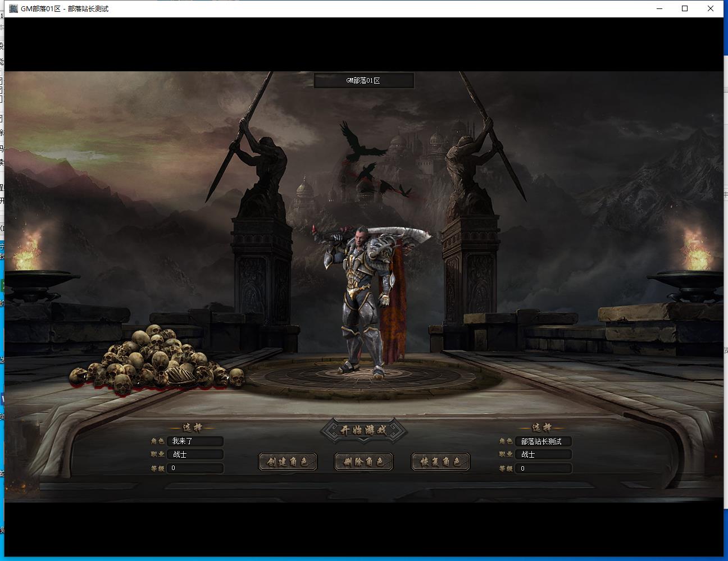Click the game icon in the title bar
728x561 pixels.
pos(13,8)
